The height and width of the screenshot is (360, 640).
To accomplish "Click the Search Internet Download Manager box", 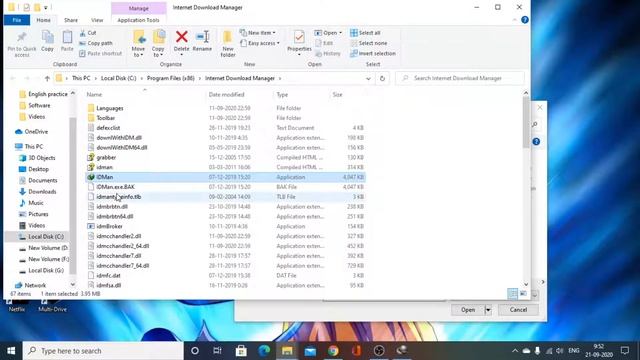I will pyautogui.click(x=460, y=78).
